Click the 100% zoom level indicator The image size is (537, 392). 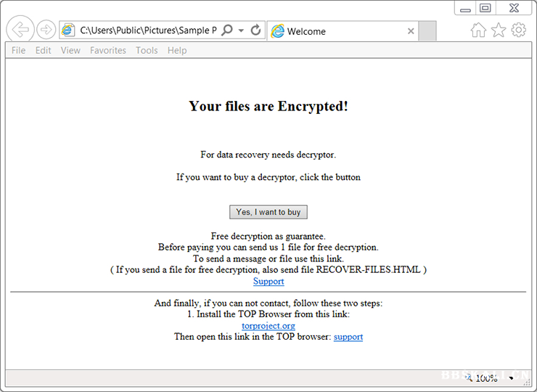pos(486,378)
